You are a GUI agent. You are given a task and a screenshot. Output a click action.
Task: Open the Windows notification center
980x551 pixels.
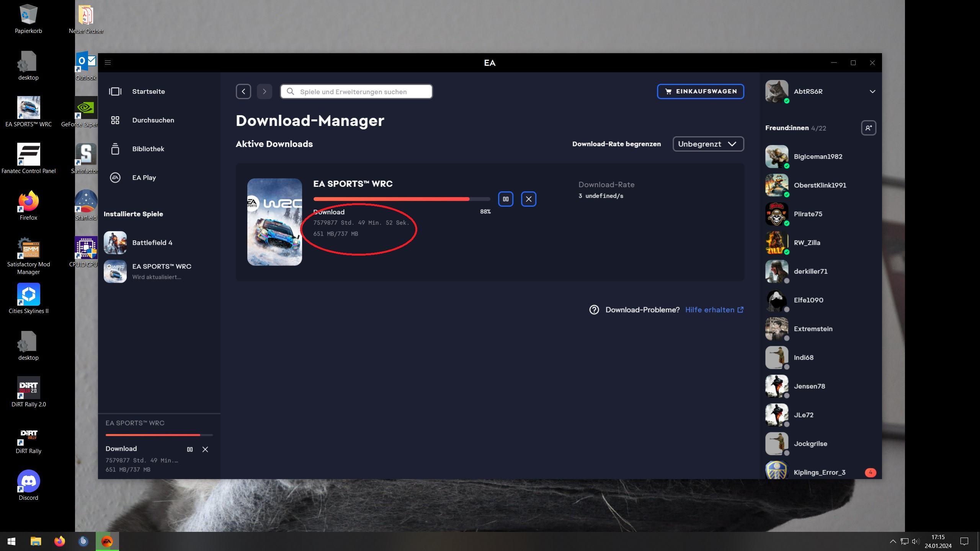(x=964, y=541)
